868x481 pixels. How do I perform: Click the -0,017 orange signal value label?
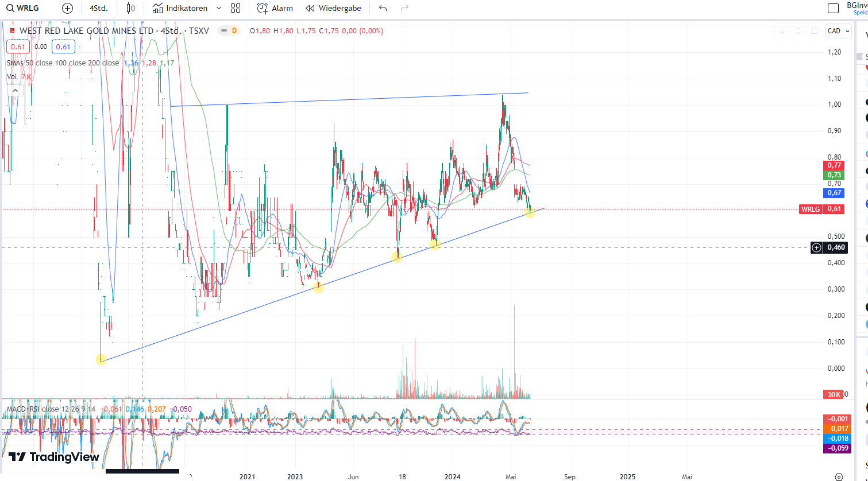[x=836, y=429]
